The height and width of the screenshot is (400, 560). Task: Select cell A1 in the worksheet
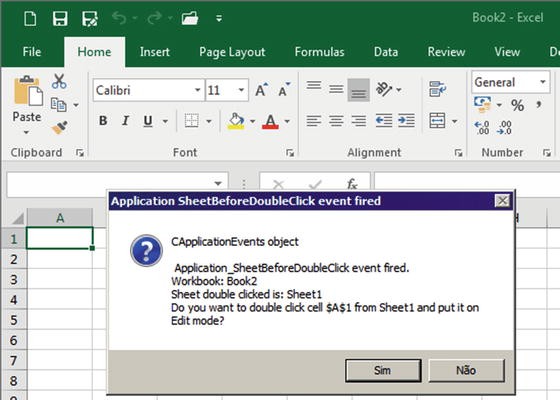(x=60, y=238)
